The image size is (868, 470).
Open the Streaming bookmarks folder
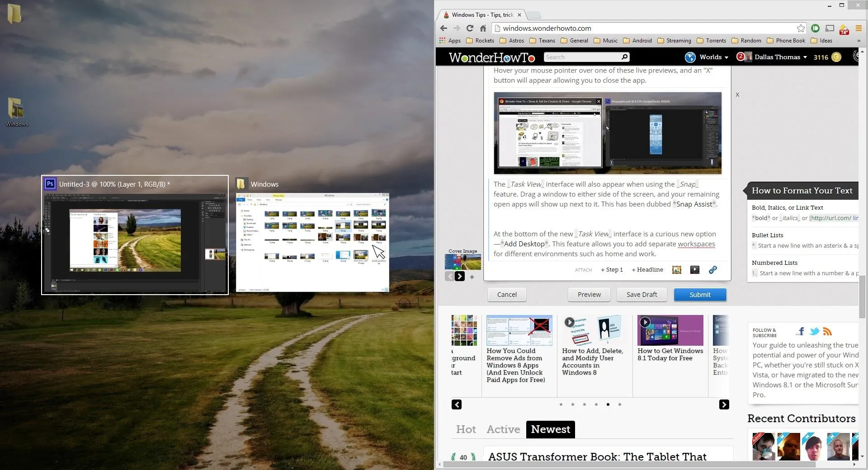click(x=674, y=40)
